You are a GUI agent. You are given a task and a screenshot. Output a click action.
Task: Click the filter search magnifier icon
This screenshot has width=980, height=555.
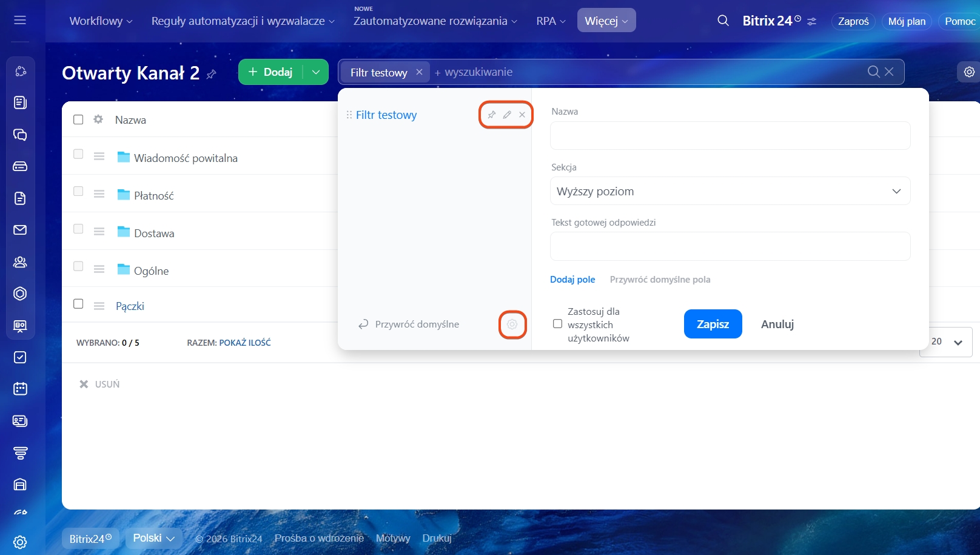point(873,72)
